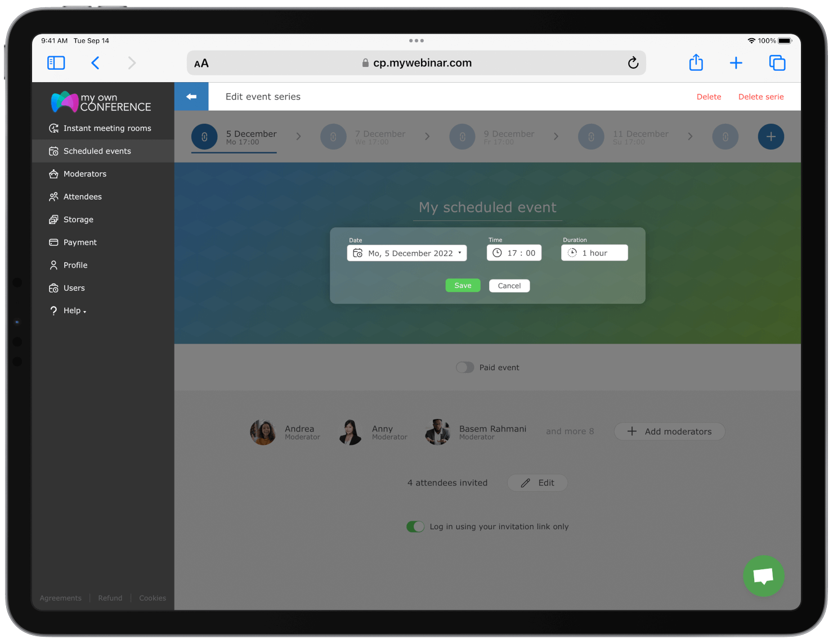Open the Instant meeting rooms section

(x=107, y=128)
